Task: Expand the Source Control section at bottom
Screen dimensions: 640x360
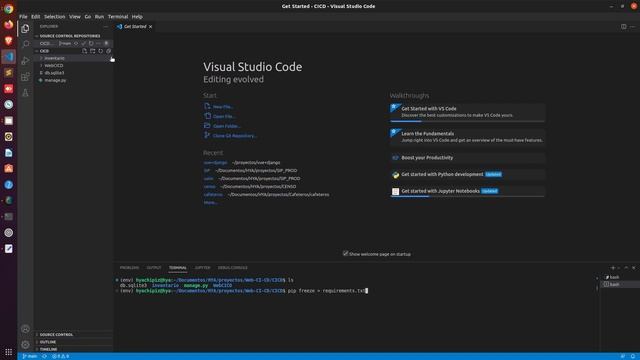Action: click(73, 335)
